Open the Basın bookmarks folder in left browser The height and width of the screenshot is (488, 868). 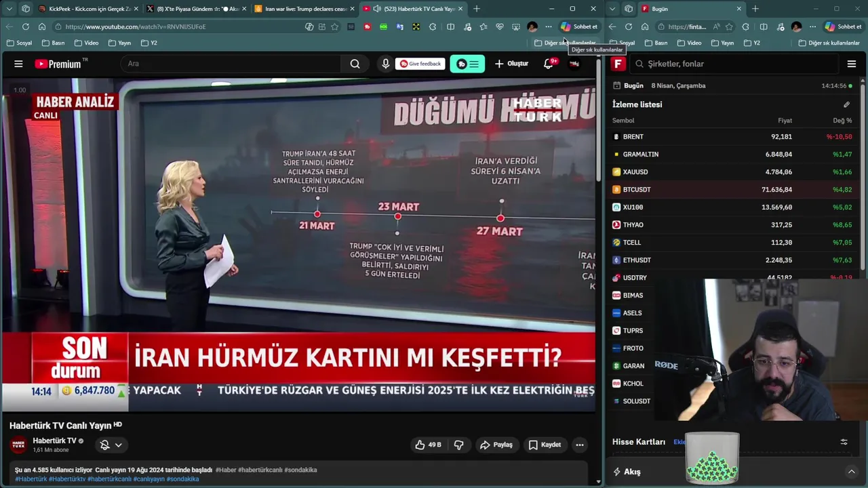[x=53, y=43]
